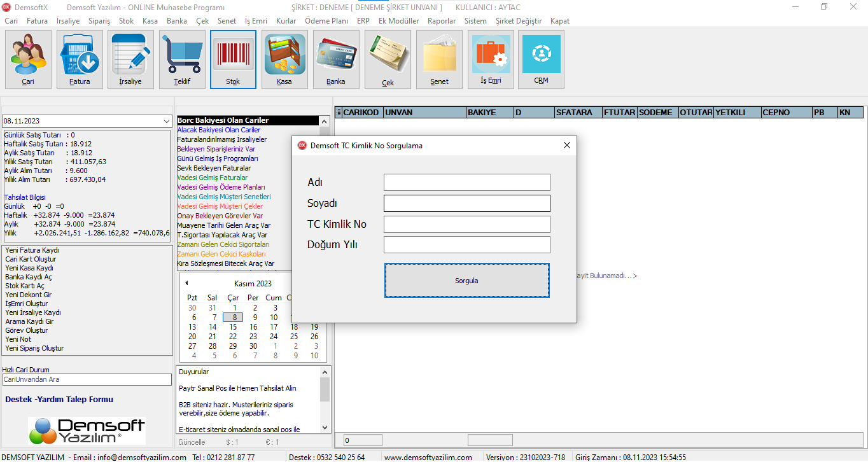Open the Teklif shopping cart icon
868x462 pixels.
[x=182, y=59]
